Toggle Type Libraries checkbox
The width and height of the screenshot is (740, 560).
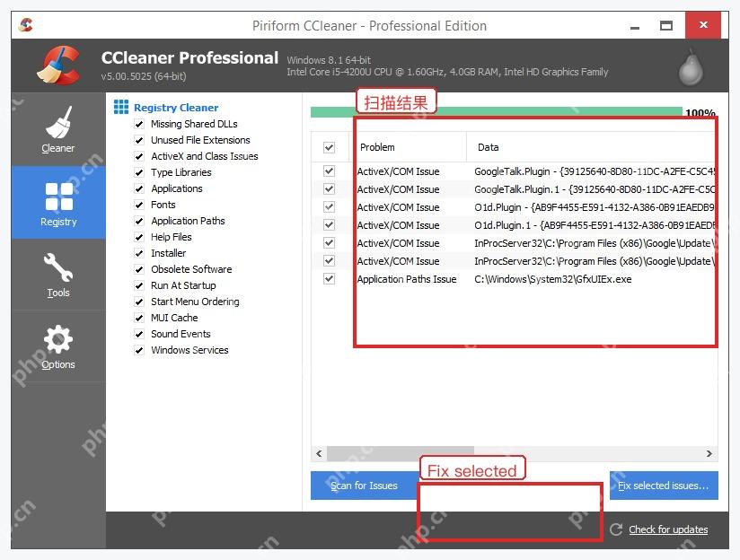pos(139,172)
